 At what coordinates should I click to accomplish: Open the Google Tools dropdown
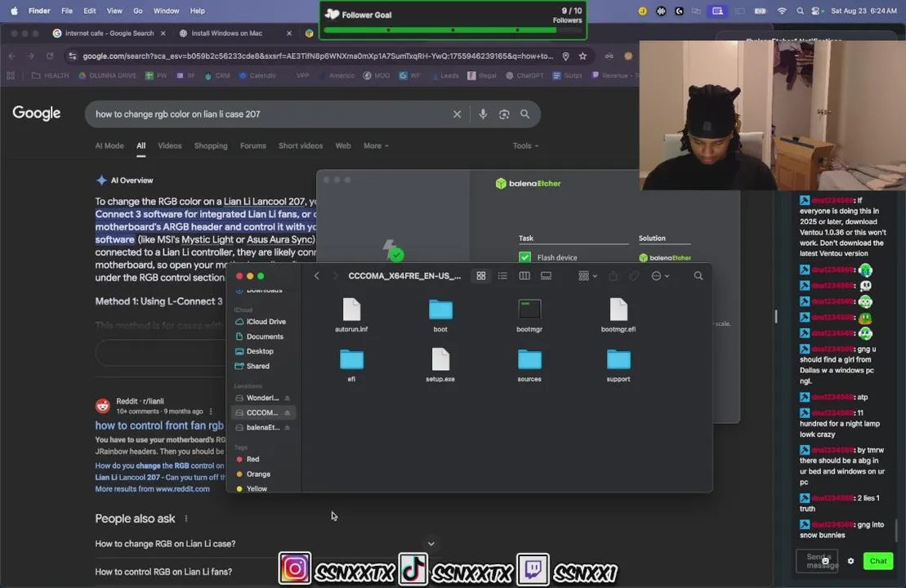tap(525, 146)
